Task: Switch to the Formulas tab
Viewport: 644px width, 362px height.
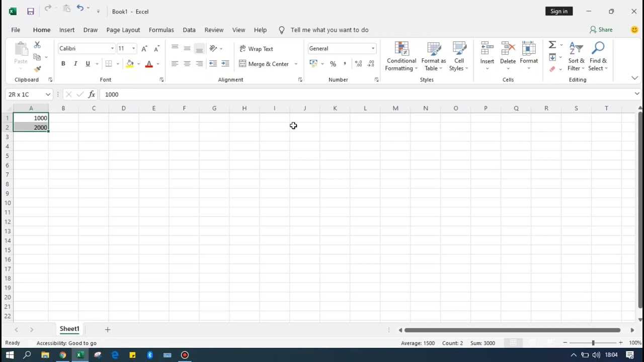Action: pos(161,30)
